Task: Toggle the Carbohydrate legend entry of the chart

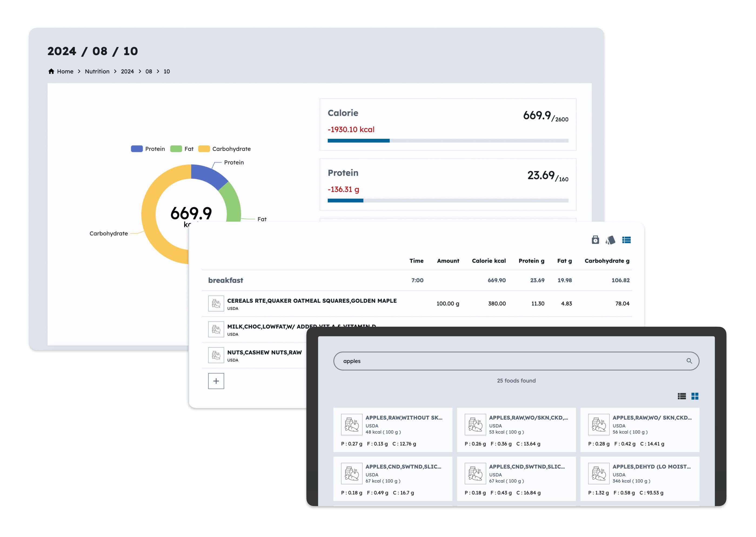Action: point(225,149)
